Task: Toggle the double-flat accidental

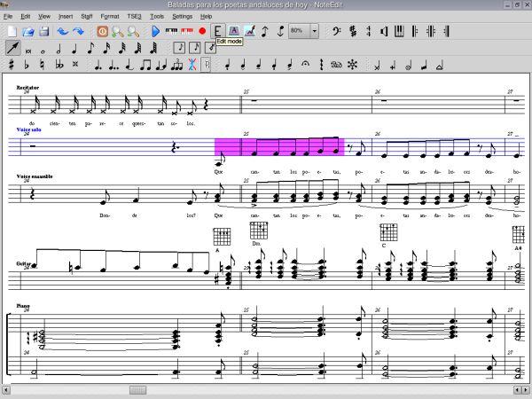Action: [x=59, y=65]
